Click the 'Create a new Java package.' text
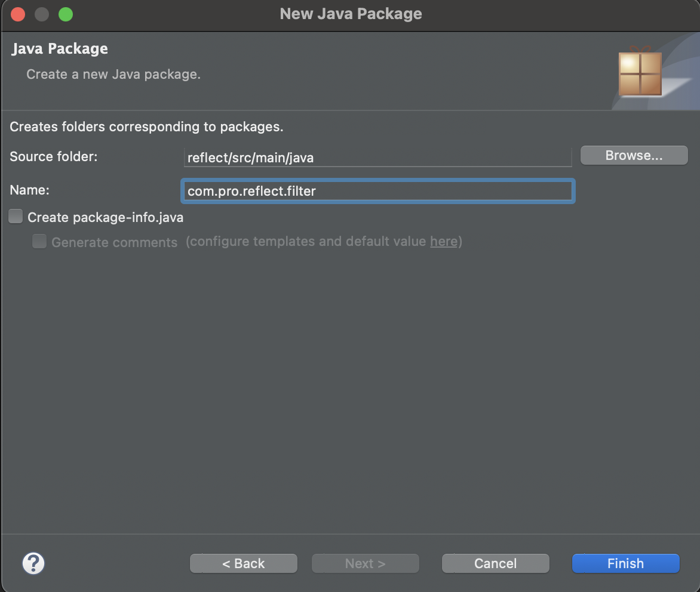Image resolution: width=700 pixels, height=592 pixels. click(113, 74)
